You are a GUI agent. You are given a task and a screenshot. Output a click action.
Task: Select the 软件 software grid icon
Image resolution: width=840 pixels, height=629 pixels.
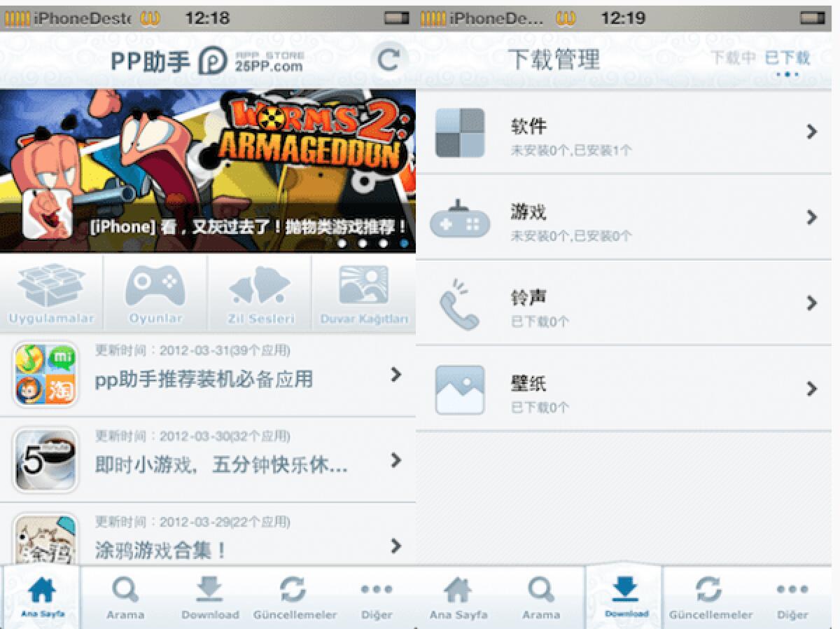pos(460,130)
